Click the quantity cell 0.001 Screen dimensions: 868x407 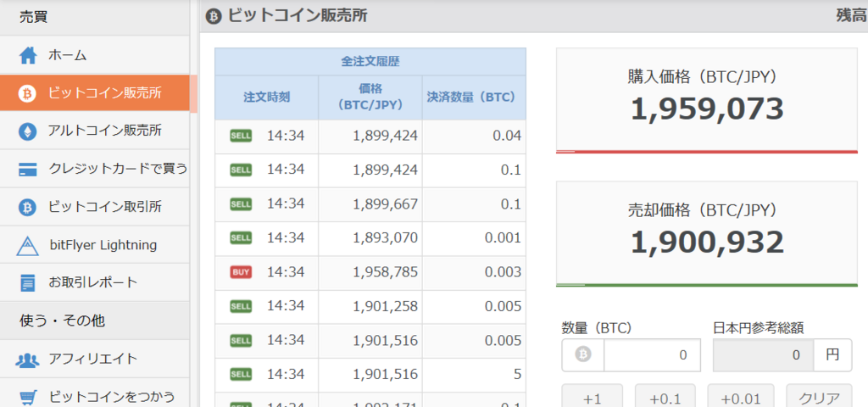coord(474,238)
